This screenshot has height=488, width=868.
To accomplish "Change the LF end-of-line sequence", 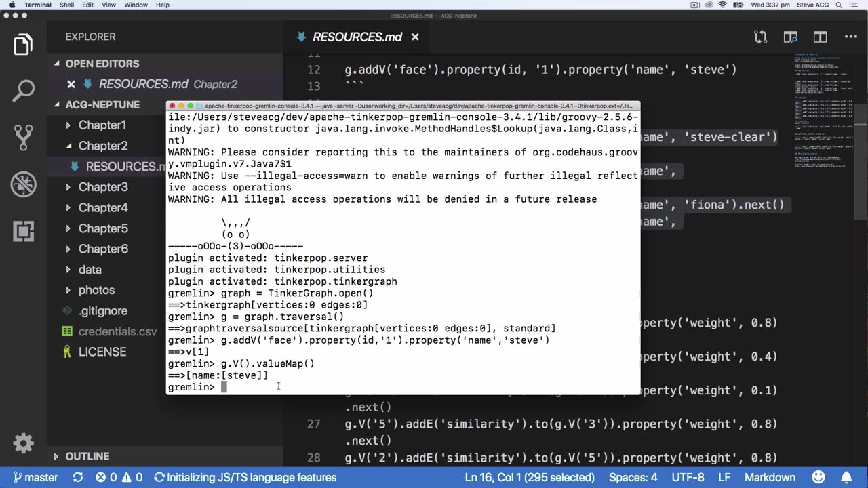I will tap(724, 477).
